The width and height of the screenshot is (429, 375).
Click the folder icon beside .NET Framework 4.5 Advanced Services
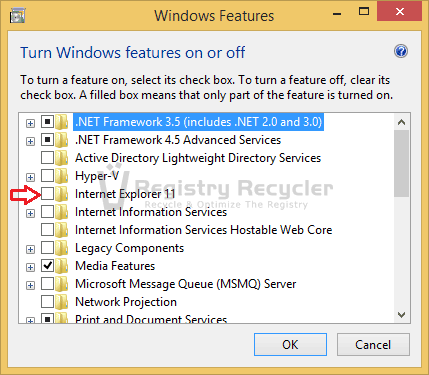61,140
